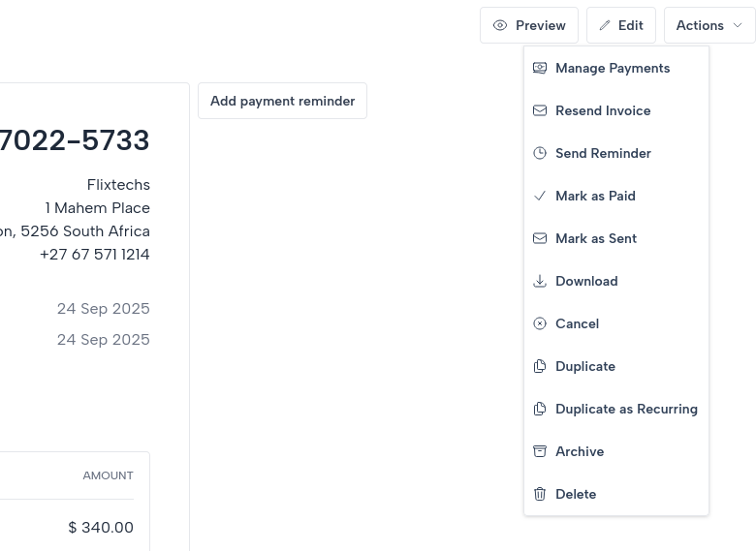Screen dimensions: 756x551
Task: Click the Flixtechs phone number text
Action: tap(95, 254)
